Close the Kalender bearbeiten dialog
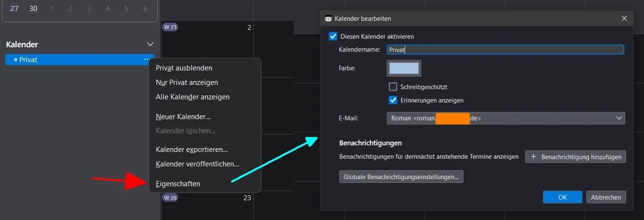Viewport: 644px width, 220px height. [x=624, y=18]
